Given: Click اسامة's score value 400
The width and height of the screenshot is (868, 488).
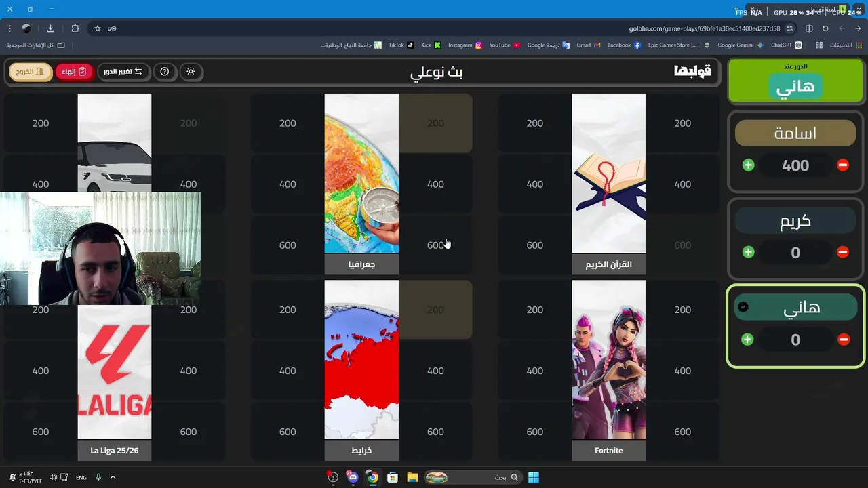Looking at the screenshot, I should (795, 165).
